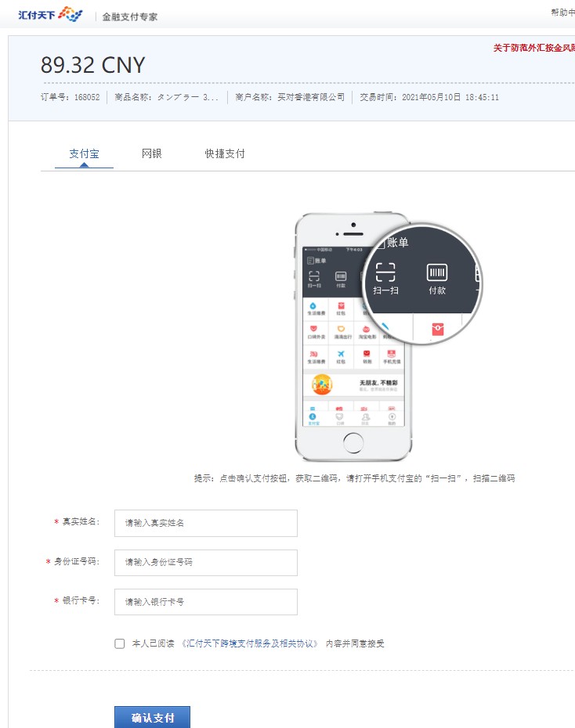This screenshot has width=575, height=728.
Task: Click the red envelope icon in magnifier
Action: coord(438,329)
